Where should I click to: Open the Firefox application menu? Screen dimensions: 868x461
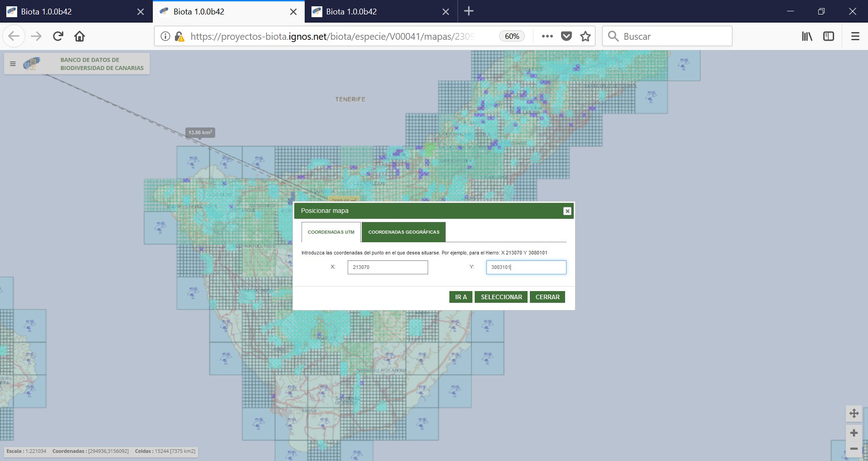pyautogui.click(x=855, y=36)
